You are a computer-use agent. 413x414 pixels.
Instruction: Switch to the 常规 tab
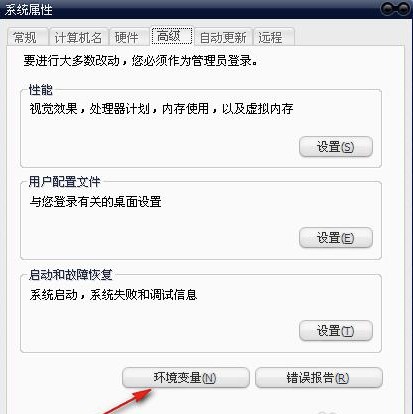point(27,37)
